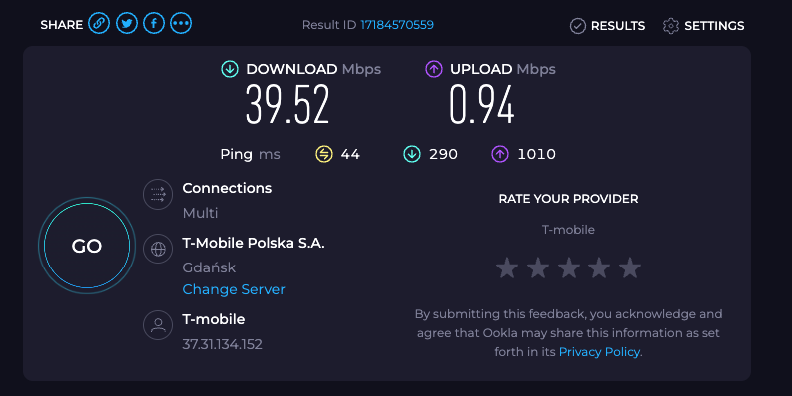Open more share options ellipsis icon
The image size is (792, 396).
(181, 23)
